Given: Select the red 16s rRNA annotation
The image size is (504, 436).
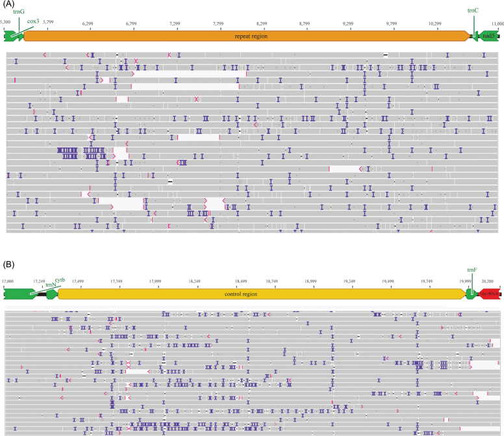Looking at the screenshot, I should (490, 294).
